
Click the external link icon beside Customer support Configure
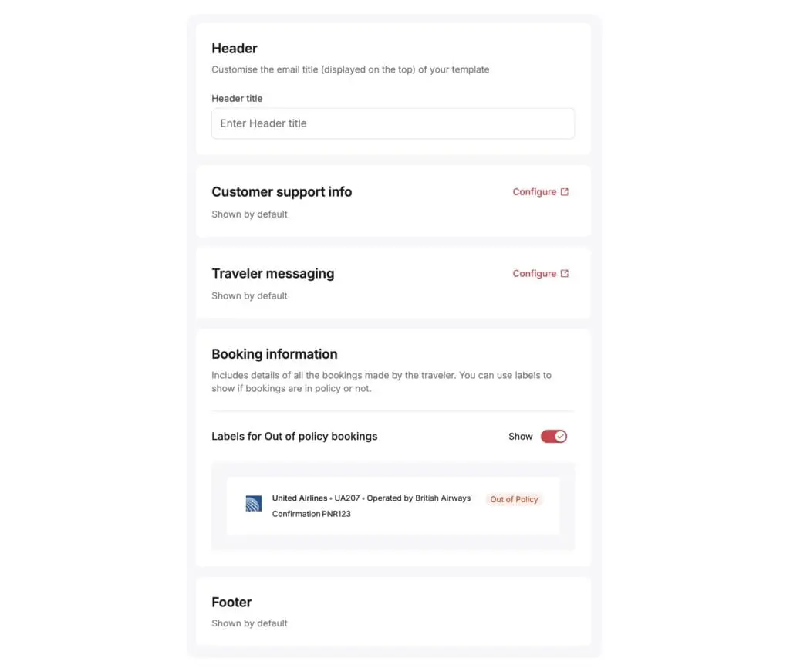click(563, 191)
